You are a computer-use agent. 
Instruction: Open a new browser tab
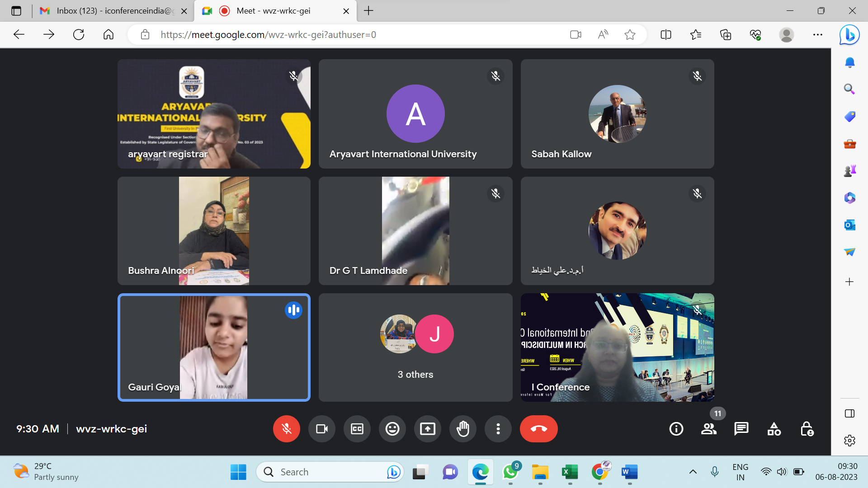368,11
